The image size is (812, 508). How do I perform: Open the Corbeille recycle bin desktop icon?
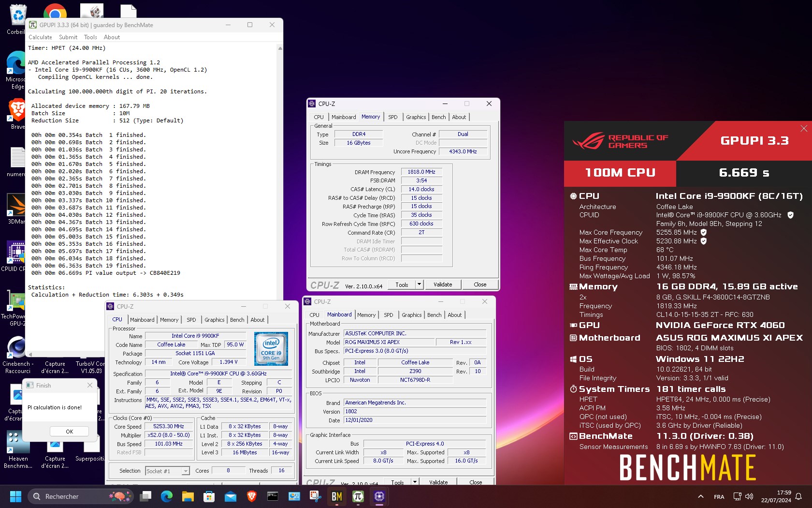17,19
